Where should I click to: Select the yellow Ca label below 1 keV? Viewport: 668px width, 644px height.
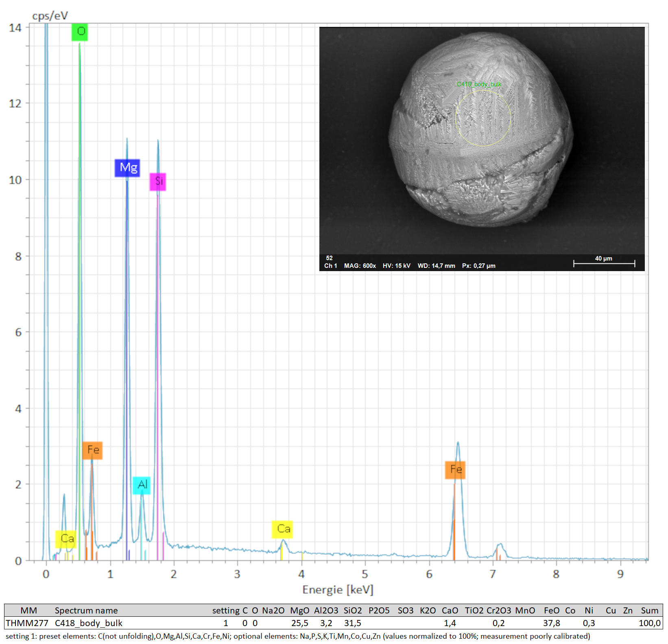66,539
